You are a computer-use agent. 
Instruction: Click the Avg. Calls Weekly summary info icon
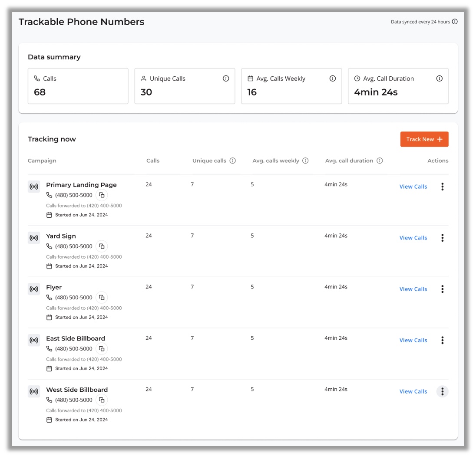[x=333, y=79]
